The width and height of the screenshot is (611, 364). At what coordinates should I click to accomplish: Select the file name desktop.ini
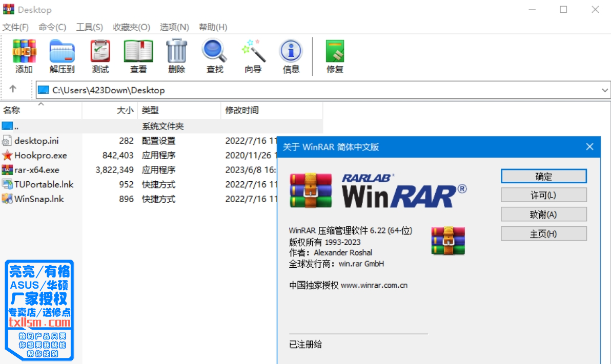pos(36,141)
